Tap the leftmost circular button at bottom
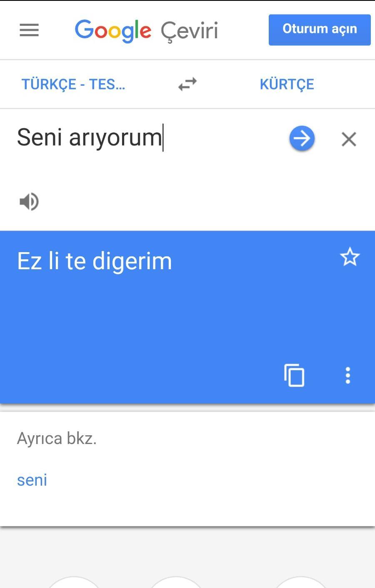Viewport: 375px width, 588px height. (74, 583)
